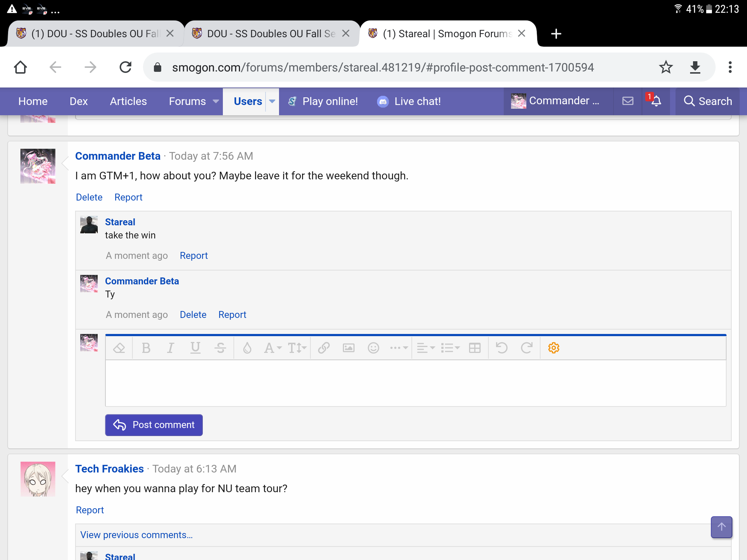Screen dimensions: 747x560
Task: Open the Articles nav item
Action: (128, 101)
